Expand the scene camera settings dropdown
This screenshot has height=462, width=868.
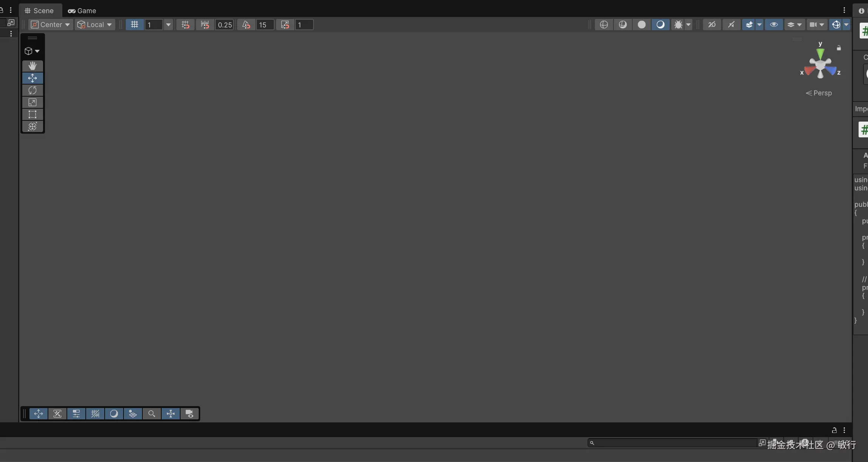click(x=822, y=25)
